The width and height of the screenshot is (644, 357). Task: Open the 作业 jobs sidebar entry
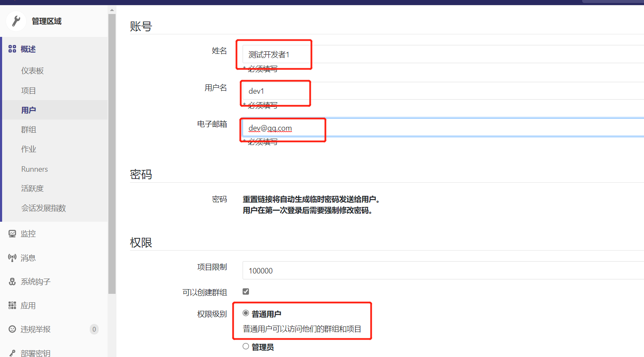point(29,149)
